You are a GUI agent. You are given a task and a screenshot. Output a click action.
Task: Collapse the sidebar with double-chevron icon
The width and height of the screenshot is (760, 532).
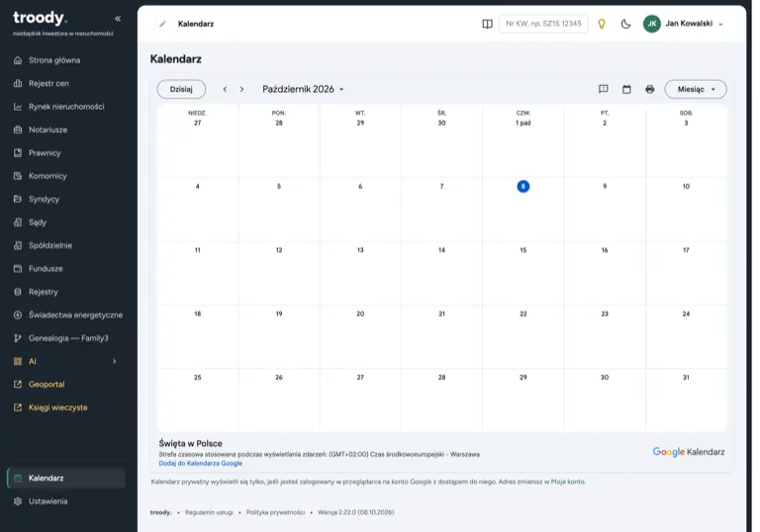pyautogui.click(x=118, y=19)
